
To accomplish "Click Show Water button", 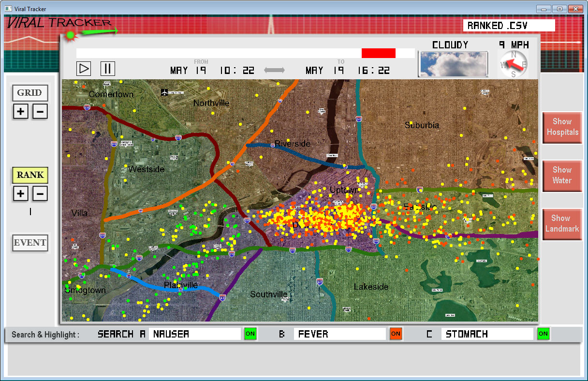I will [x=562, y=176].
